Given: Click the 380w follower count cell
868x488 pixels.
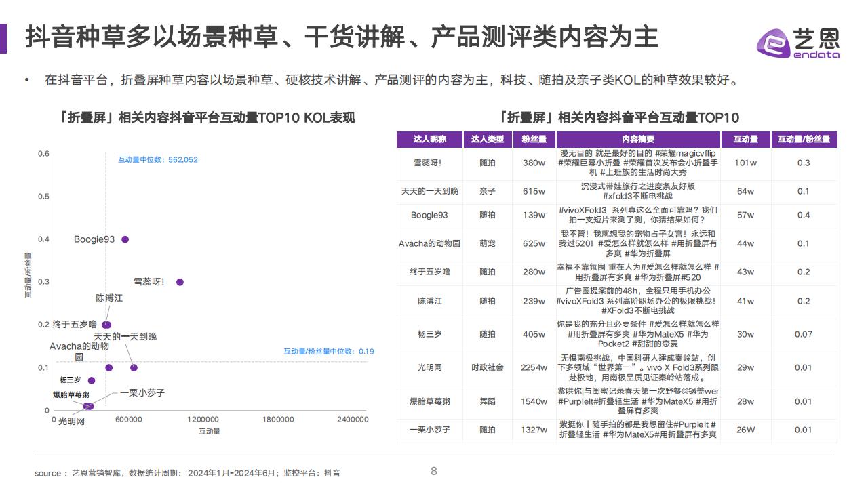Looking at the screenshot, I should [534, 163].
